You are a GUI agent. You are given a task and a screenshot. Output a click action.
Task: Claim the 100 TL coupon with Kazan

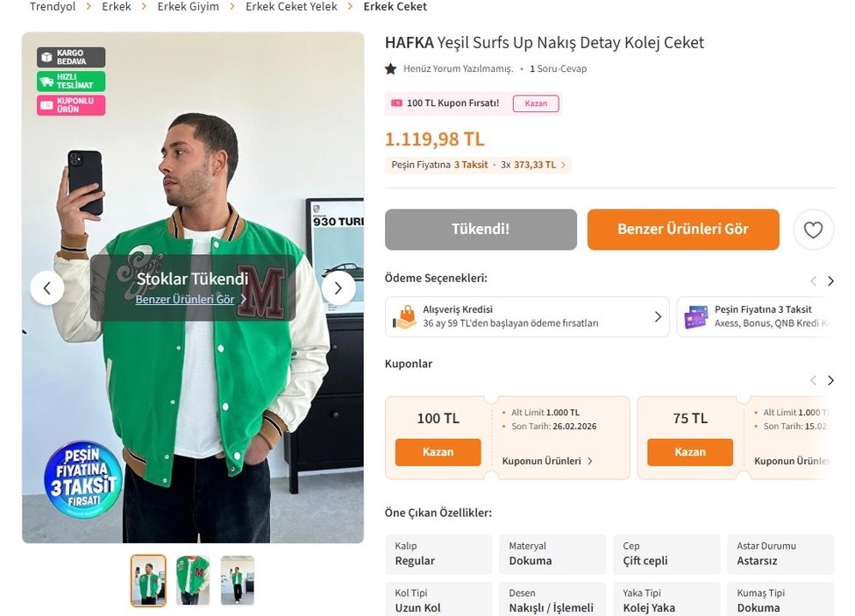(438, 452)
